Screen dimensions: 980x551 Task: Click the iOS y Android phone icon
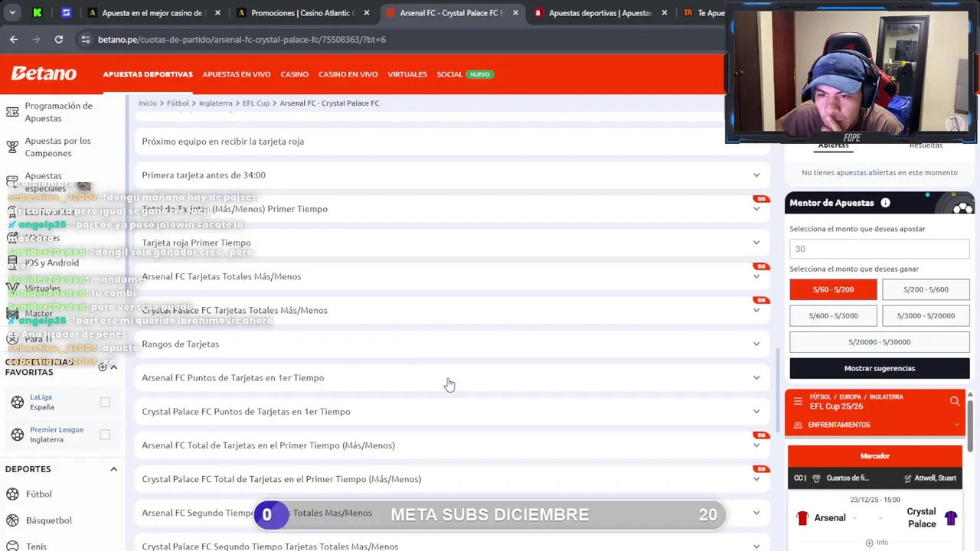coord(12,262)
